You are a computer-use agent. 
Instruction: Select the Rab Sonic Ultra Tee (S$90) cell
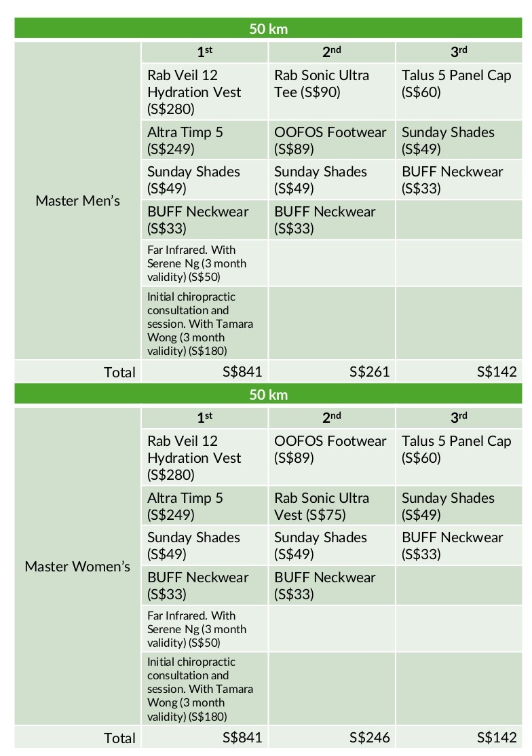(x=332, y=92)
